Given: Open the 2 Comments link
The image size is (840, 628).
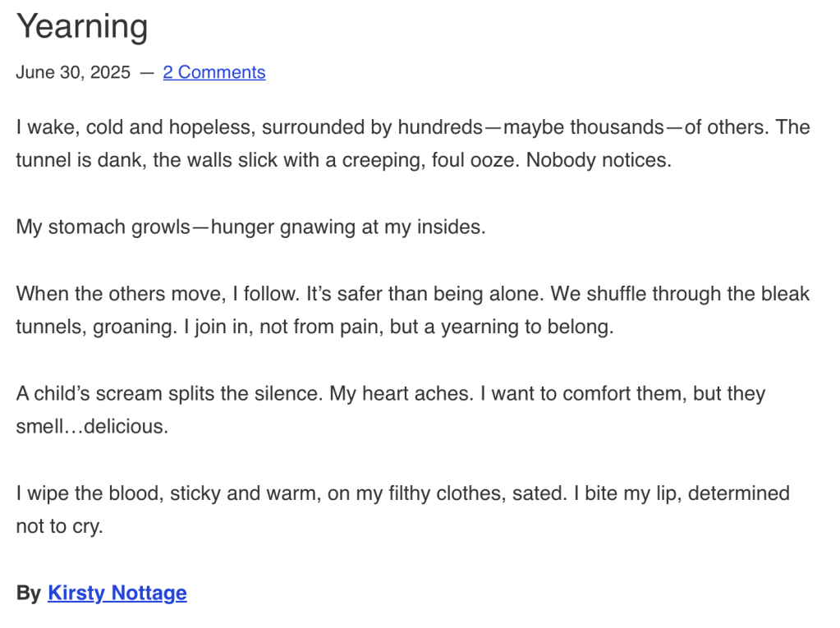Looking at the screenshot, I should (213, 72).
